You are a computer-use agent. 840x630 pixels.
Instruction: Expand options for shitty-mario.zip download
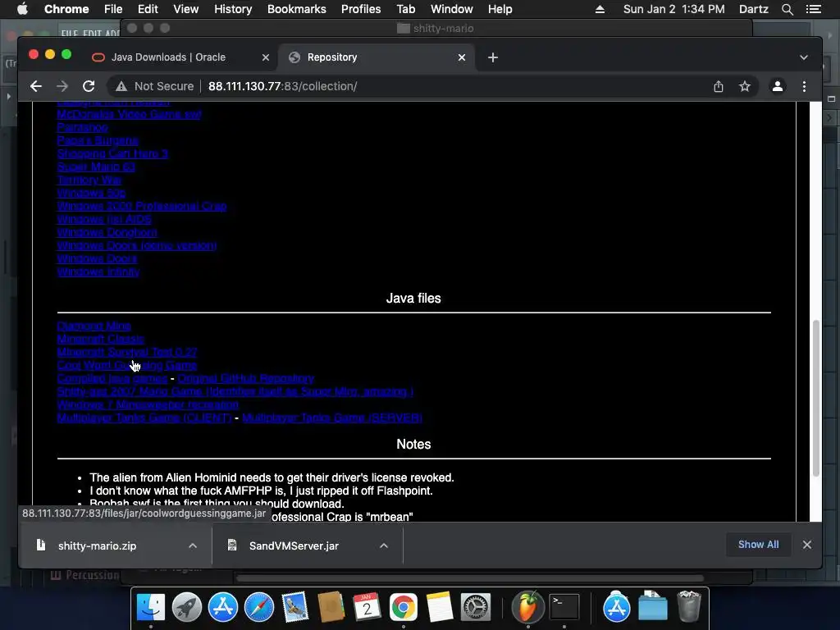tap(193, 546)
